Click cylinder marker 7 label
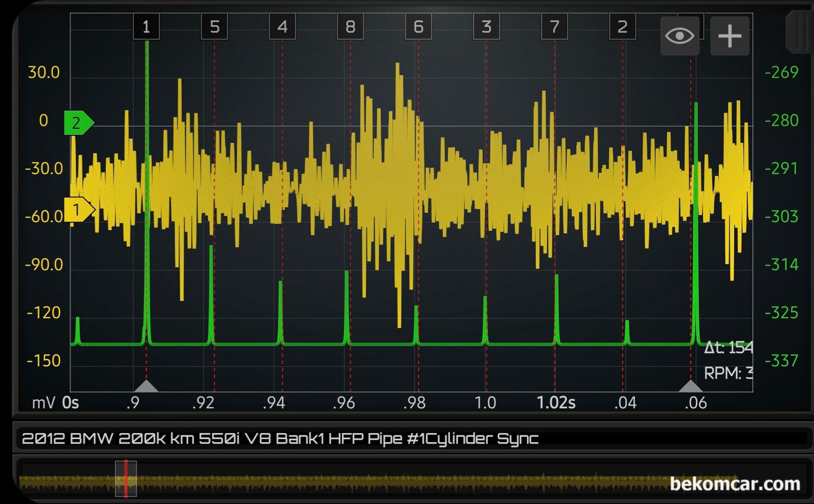814x504 pixels. 554,27
